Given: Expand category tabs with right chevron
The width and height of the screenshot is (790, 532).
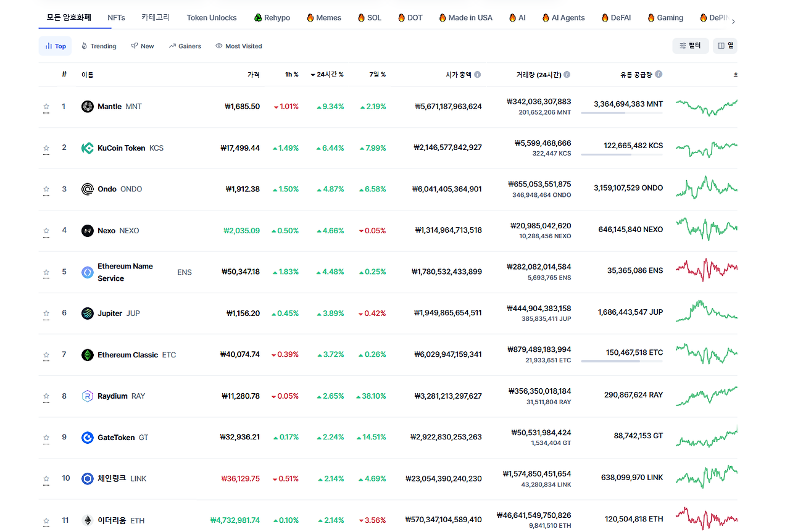Looking at the screenshot, I should click(x=733, y=22).
